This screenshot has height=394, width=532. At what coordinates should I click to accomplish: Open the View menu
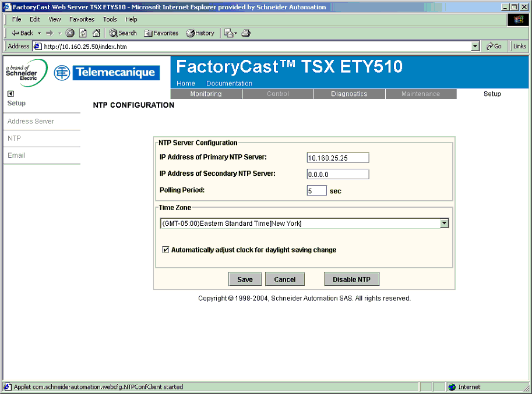pos(55,19)
